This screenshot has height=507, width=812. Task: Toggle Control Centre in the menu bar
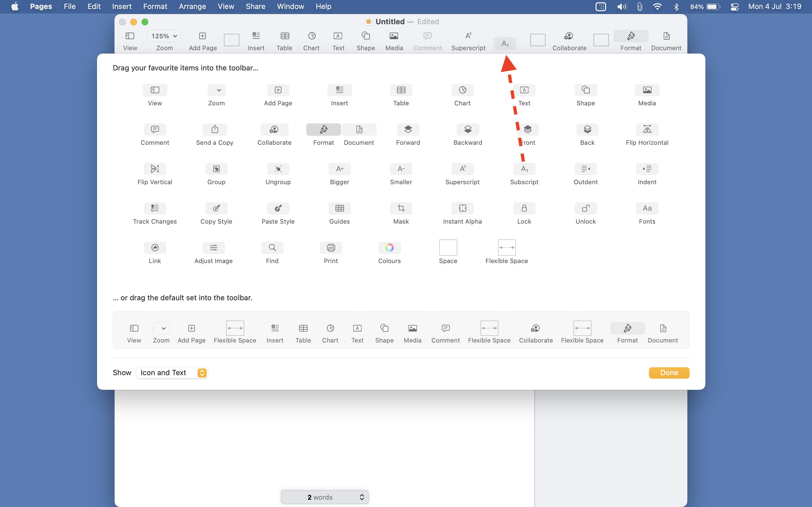pos(734,7)
